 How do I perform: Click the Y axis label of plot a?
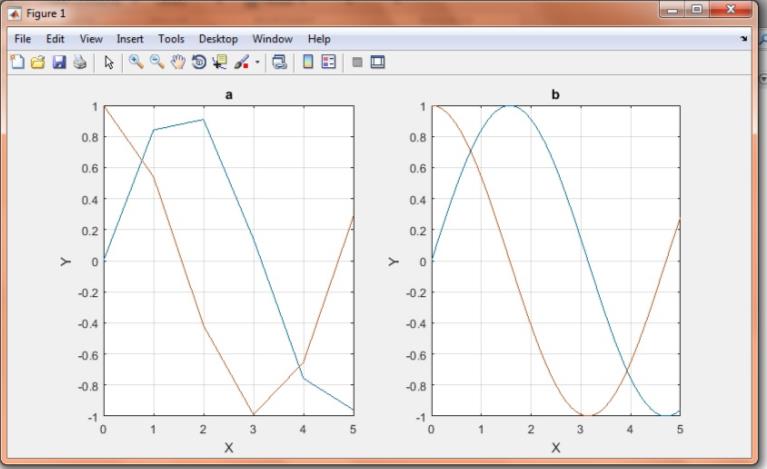coord(66,262)
